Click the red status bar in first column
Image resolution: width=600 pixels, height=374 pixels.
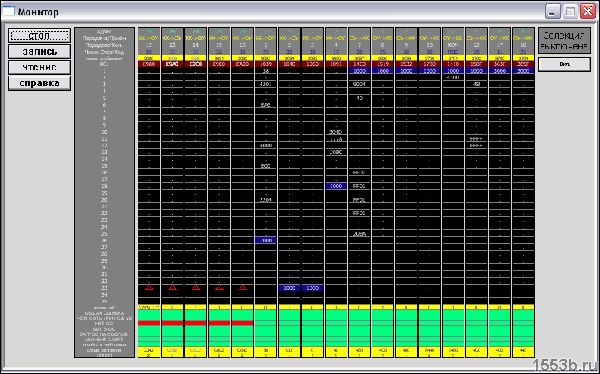tap(149, 323)
